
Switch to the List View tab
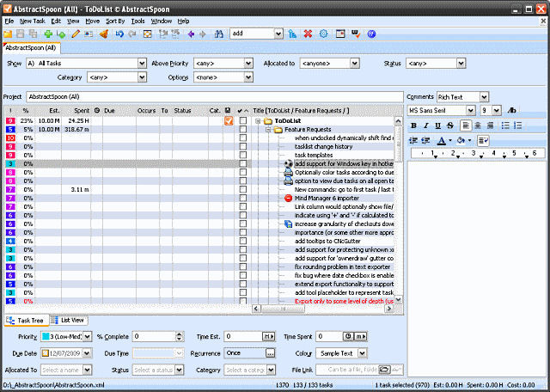pyautogui.click(x=69, y=320)
